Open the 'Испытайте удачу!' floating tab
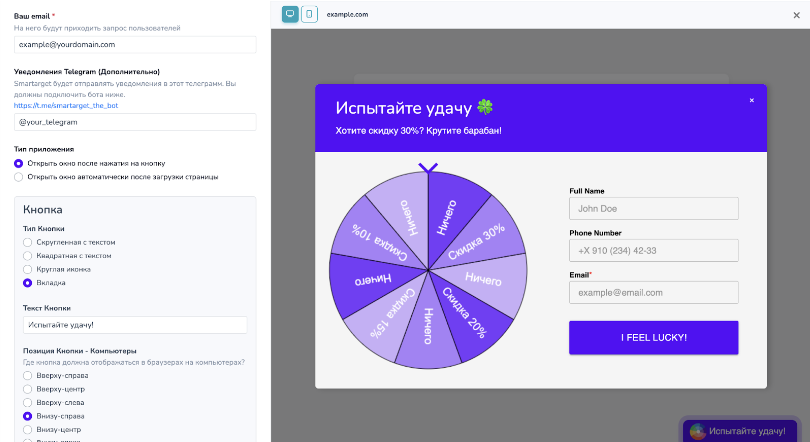This screenshot has width=810, height=442. click(x=741, y=431)
